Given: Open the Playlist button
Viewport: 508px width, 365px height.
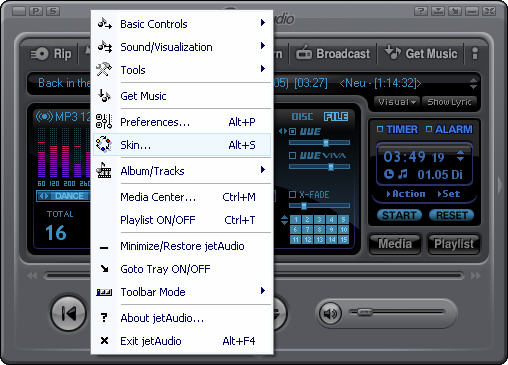Looking at the screenshot, I should pyautogui.click(x=454, y=244).
